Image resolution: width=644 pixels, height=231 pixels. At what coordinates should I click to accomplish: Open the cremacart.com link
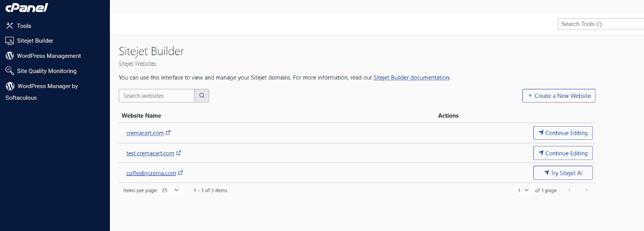point(145,133)
